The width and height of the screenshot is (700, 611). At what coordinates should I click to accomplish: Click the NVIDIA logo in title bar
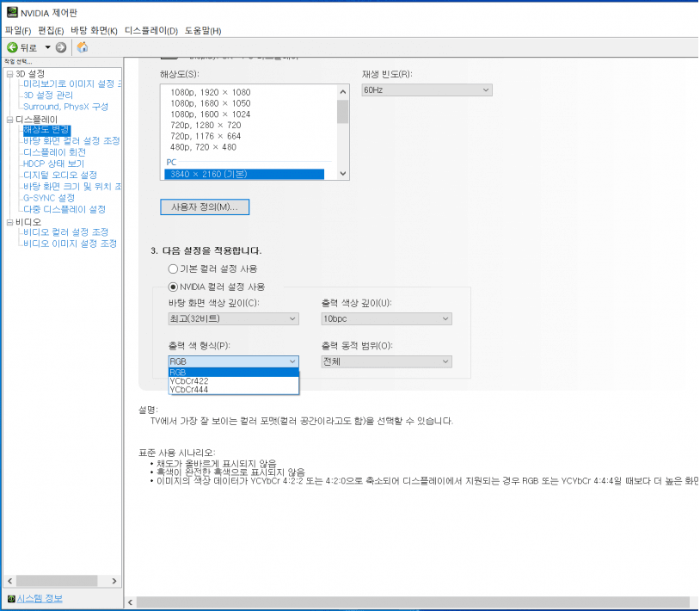pos(10,12)
